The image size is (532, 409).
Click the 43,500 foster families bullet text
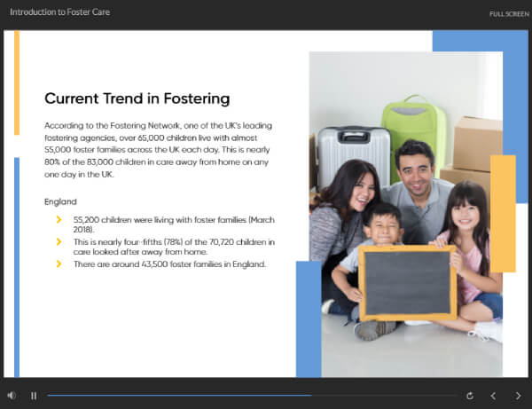(169, 264)
